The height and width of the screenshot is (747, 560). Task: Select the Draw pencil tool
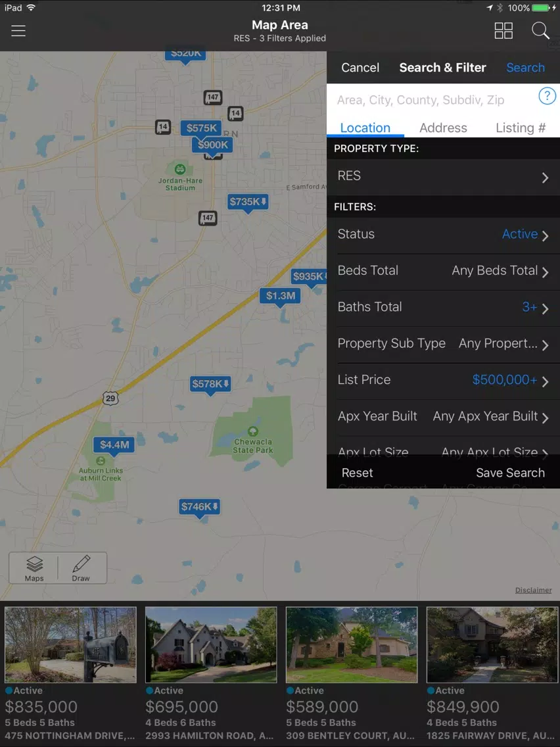[81, 568]
